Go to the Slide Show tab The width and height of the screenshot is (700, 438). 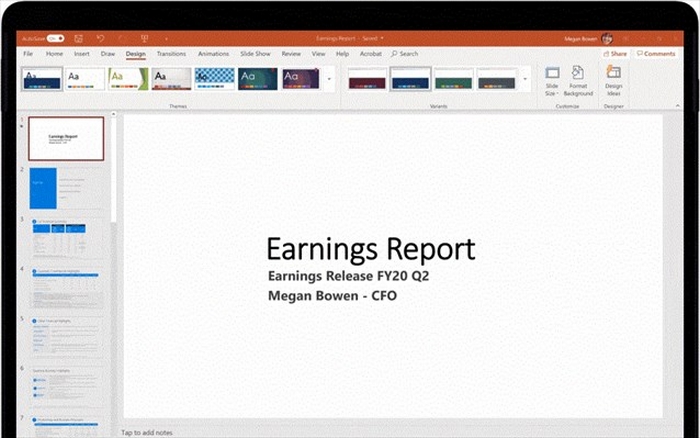(x=255, y=54)
